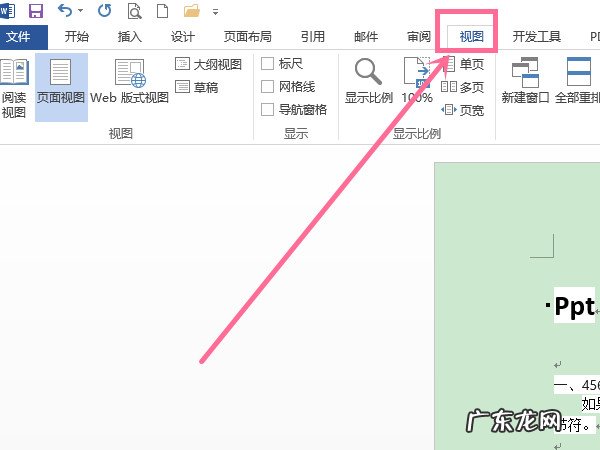Enable the 标尺 ruler checkbox
This screenshot has width=600, height=450.
[268, 64]
